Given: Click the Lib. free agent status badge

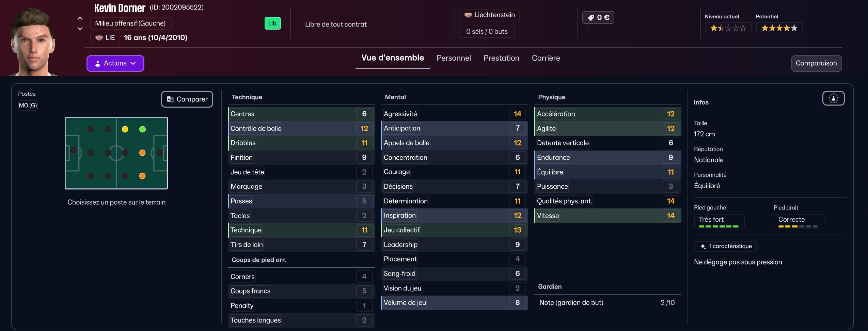Looking at the screenshot, I should 273,23.
